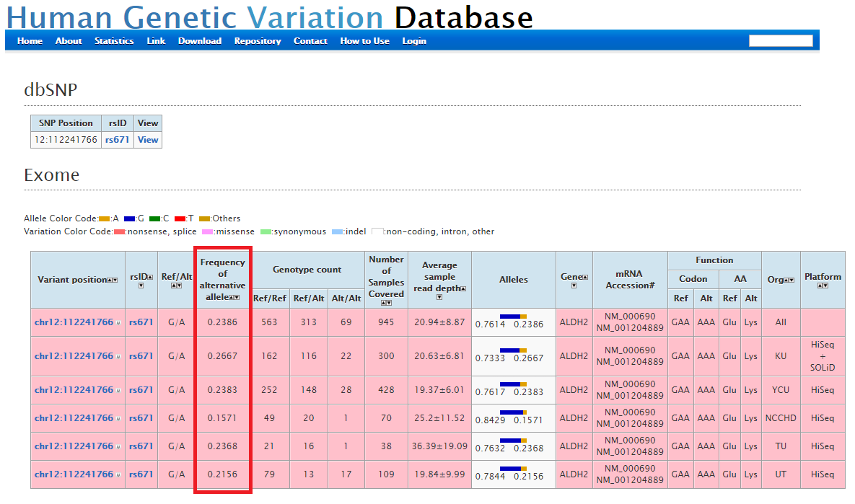The image size is (855, 504).
Task: Open the Statistics menu item
Action: (x=114, y=41)
